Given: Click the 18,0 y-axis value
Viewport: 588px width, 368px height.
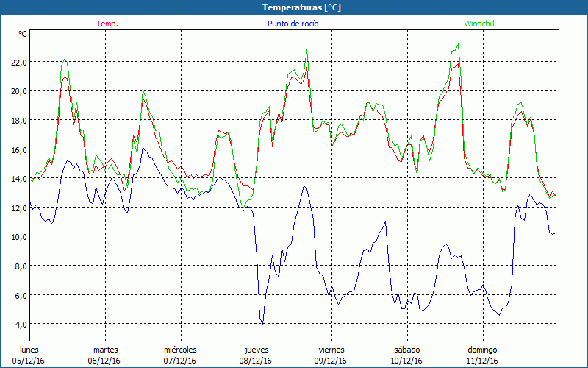Looking at the screenshot, I should pos(18,120).
